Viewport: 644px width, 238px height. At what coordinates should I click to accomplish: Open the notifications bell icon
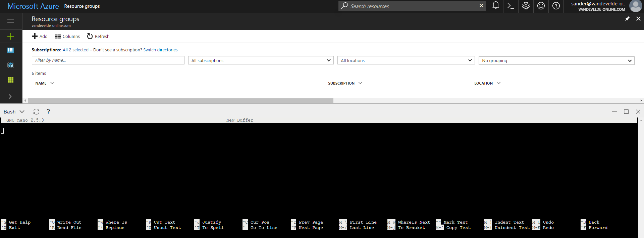495,6
